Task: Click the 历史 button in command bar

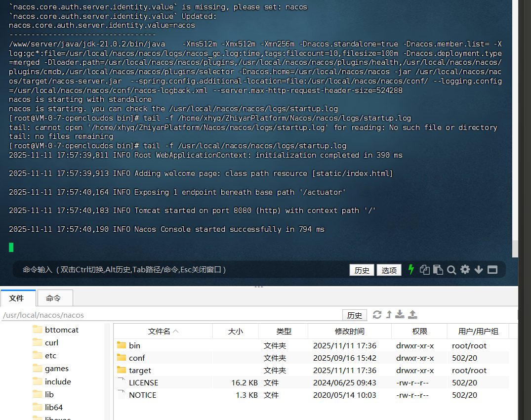Action: (x=362, y=270)
